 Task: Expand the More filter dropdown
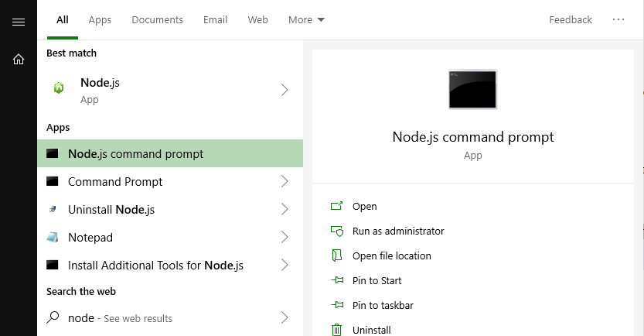click(x=306, y=20)
